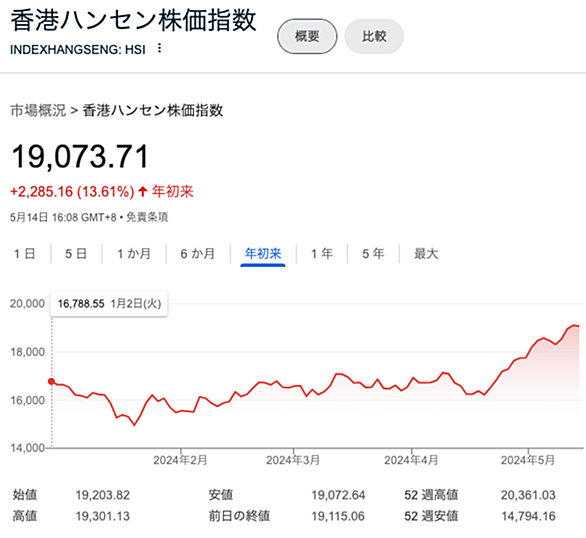586x538 pixels.
Task: Switch chart range to 6か月
Action: [x=198, y=254]
